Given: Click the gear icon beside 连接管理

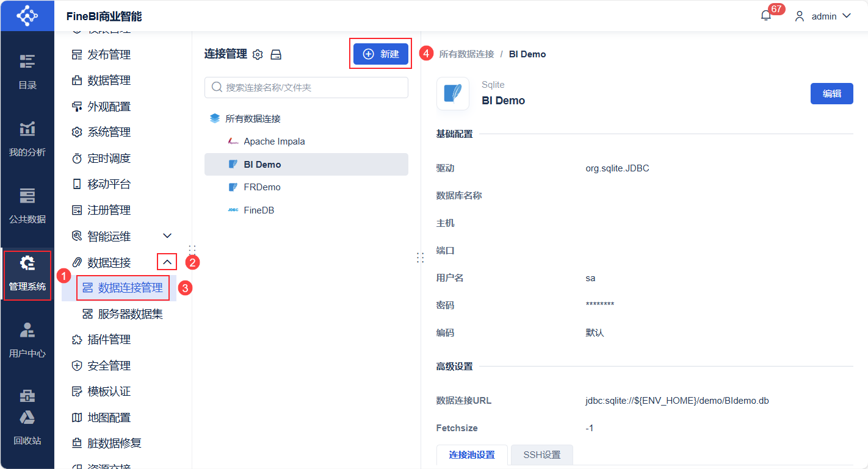Looking at the screenshot, I should [257, 54].
